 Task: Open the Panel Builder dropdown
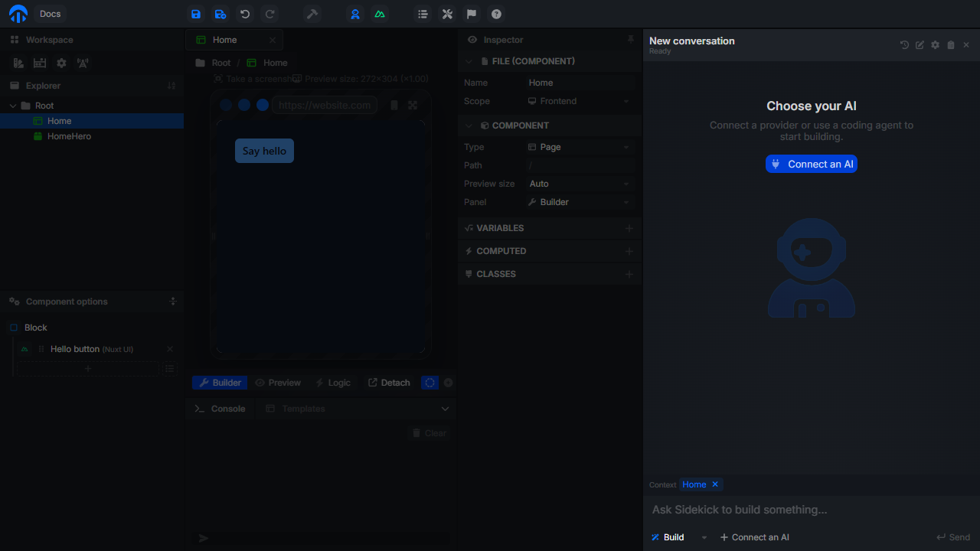point(580,202)
